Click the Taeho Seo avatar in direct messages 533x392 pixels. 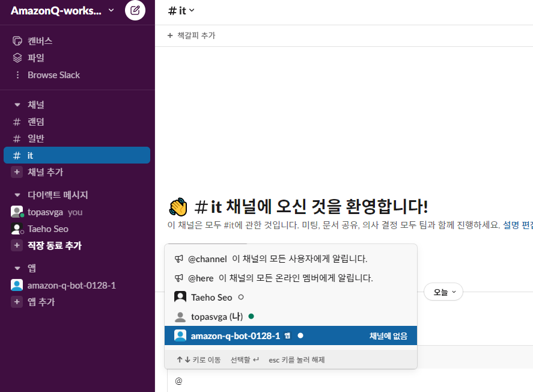tap(17, 228)
